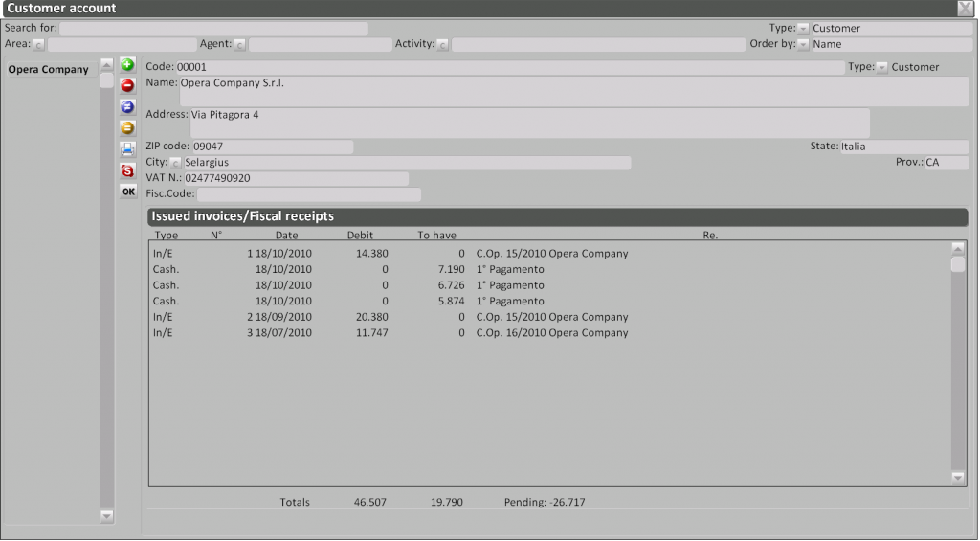Select Opera Company in the customer list
The height and width of the screenshot is (541, 980).
(x=48, y=70)
